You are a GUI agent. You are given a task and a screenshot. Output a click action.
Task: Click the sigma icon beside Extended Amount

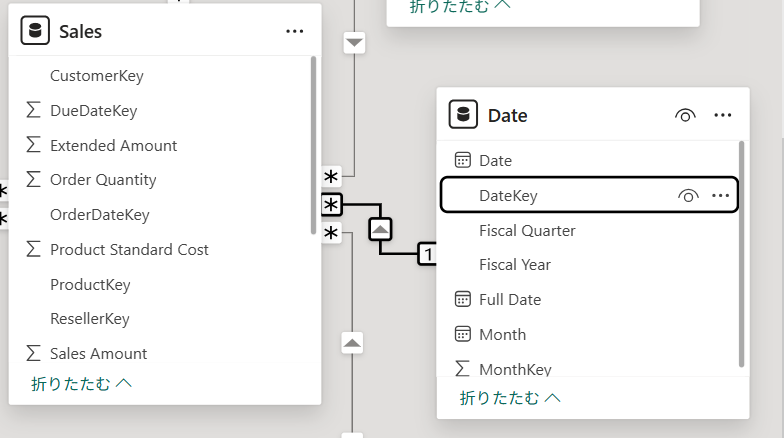click(34, 145)
